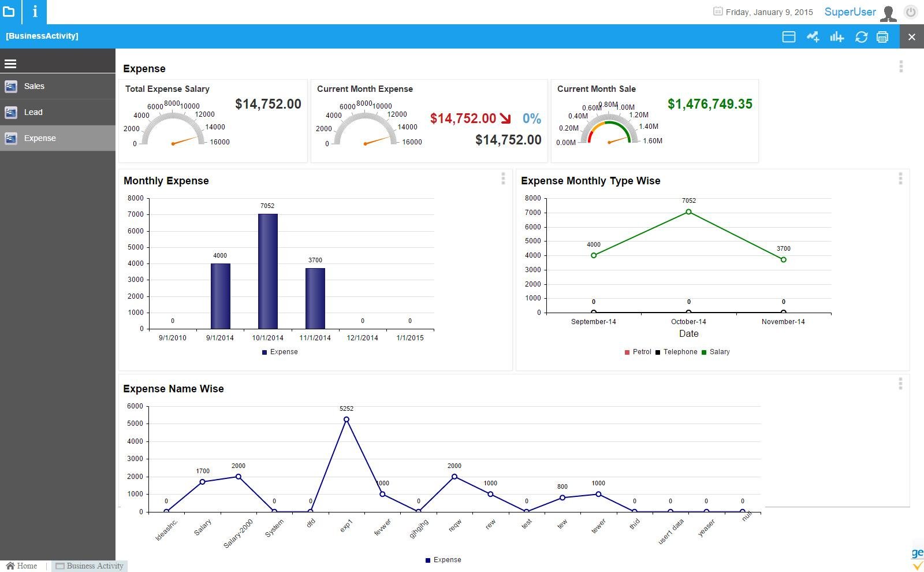
Task: Print the dashboard with printer icon
Action: 882,37
